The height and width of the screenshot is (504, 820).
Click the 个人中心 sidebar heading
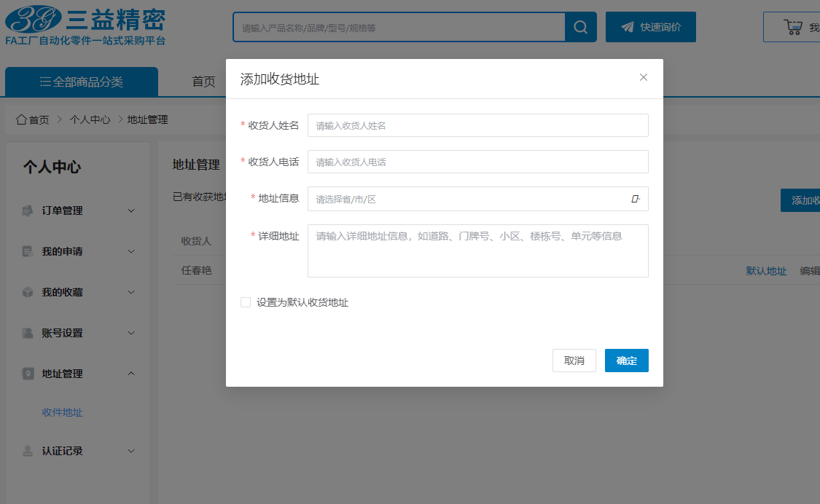52,167
